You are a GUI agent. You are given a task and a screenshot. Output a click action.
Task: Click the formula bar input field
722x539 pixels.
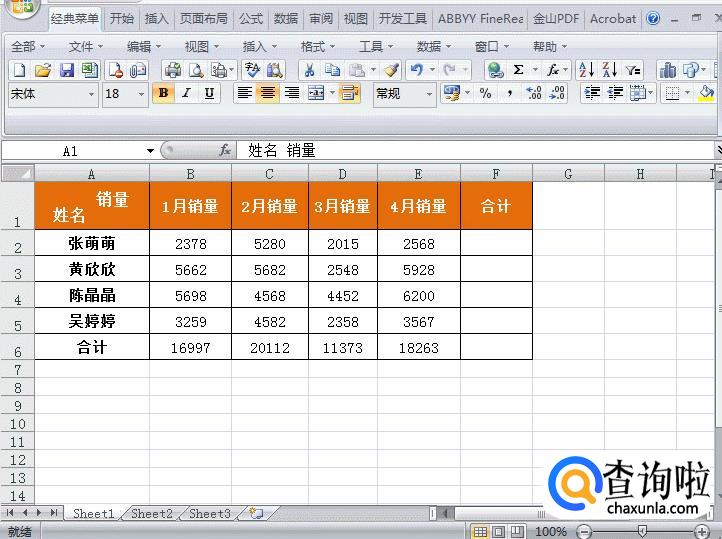pos(474,151)
